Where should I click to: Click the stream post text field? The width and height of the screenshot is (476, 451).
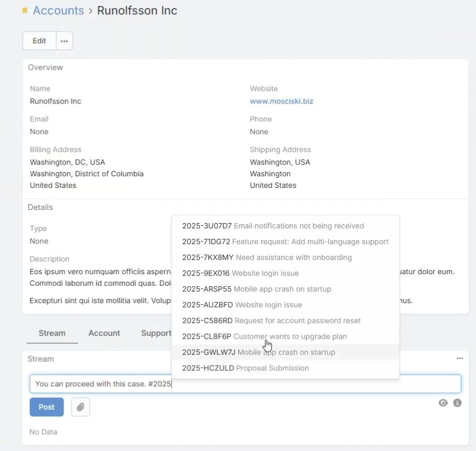point(245,384)
